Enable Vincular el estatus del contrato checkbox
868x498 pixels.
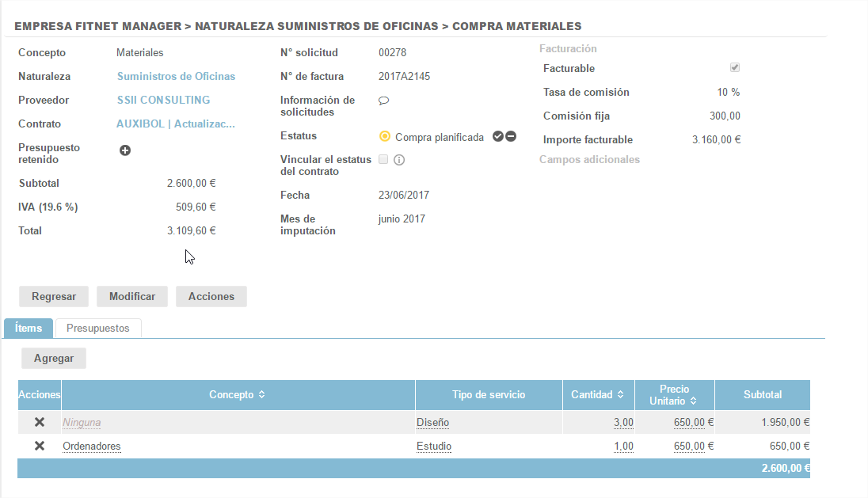[x=383, y=159]
